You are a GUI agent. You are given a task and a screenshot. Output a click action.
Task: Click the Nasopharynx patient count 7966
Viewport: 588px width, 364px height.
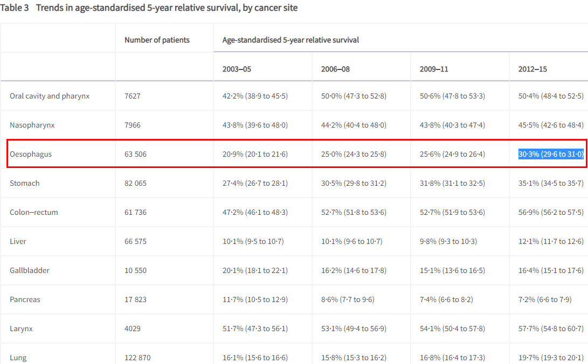(x=133, y=125)
